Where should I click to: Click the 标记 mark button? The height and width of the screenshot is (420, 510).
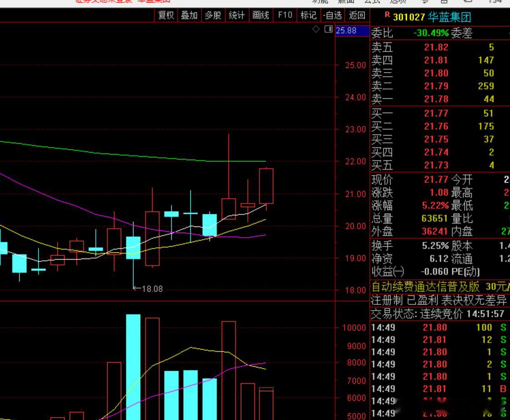[308, 15]
